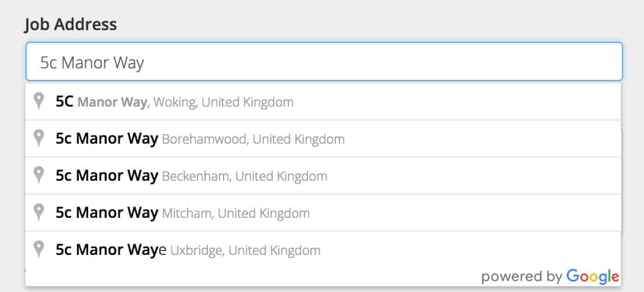
Task: Click the "Beckenham, United Kingdom" grey text
Action: pos(245,176)
